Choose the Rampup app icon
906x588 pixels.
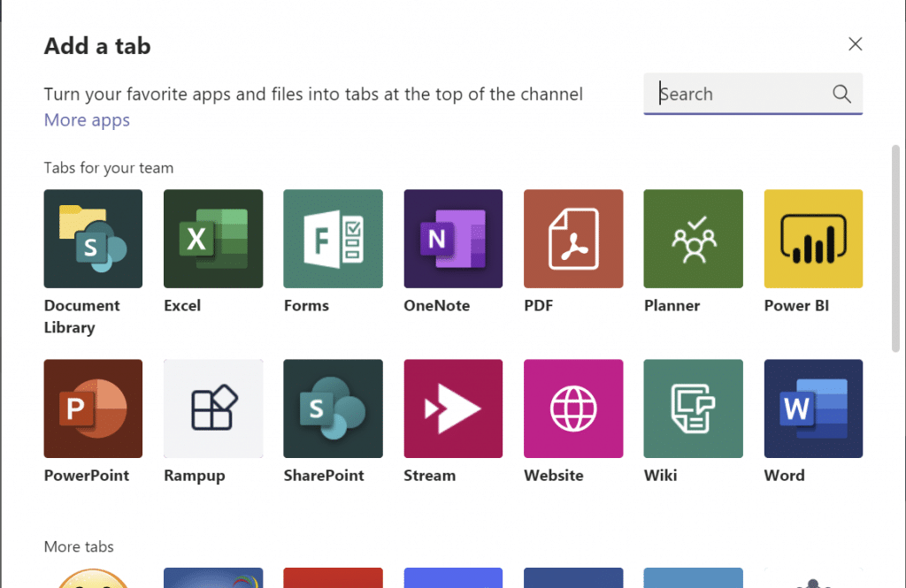(x=213, y=409)
